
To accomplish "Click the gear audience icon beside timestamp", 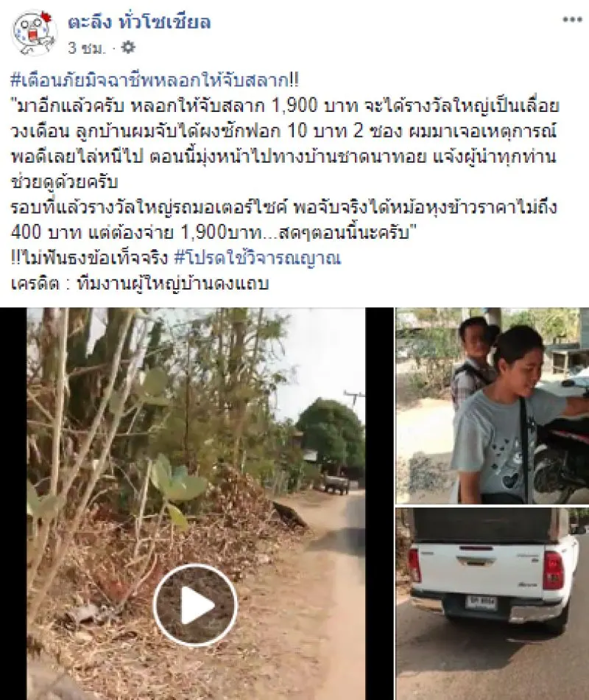I will 128,47.
